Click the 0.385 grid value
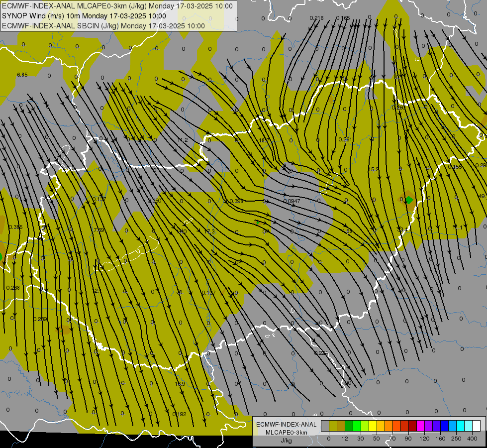 point(15,227)
